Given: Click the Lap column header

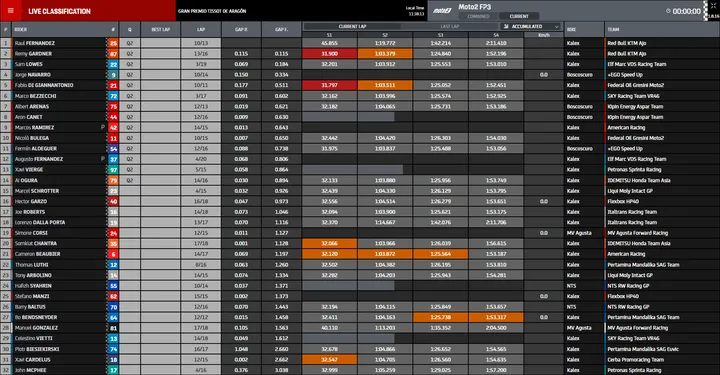Looking at the screenshot, I should 201,29.
